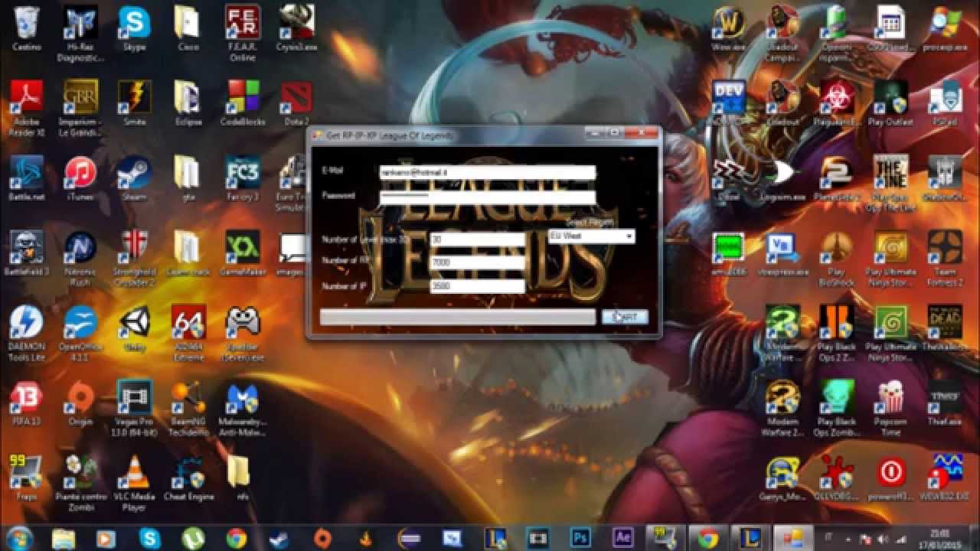Open the Thief.exe desktop shortcut

coord(944,403)
